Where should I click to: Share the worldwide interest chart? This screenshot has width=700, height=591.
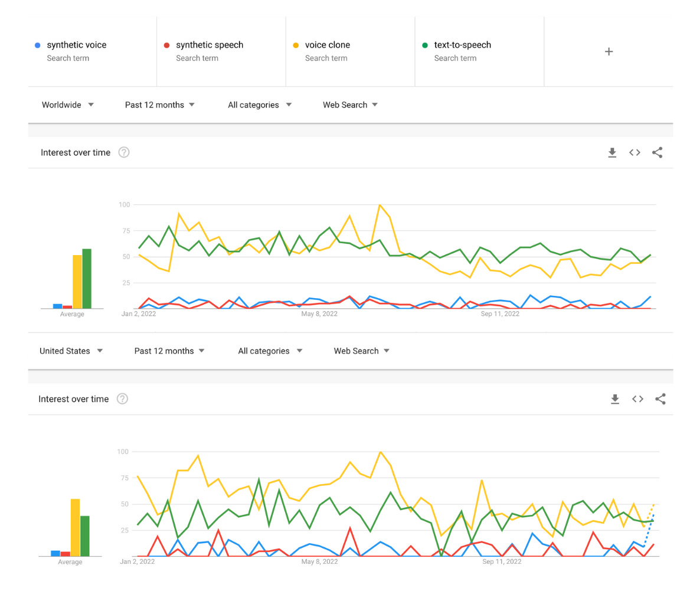(x=657, y=153)
